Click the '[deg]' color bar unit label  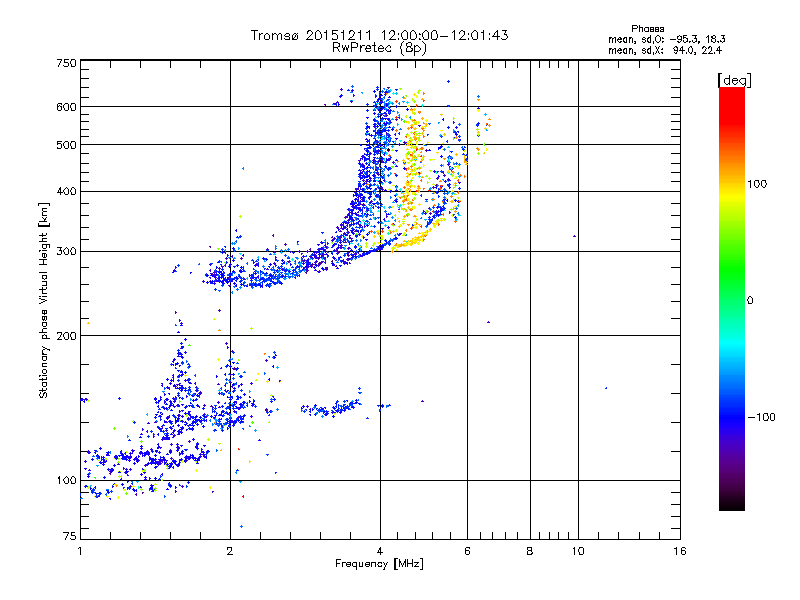tap(734, 80)
